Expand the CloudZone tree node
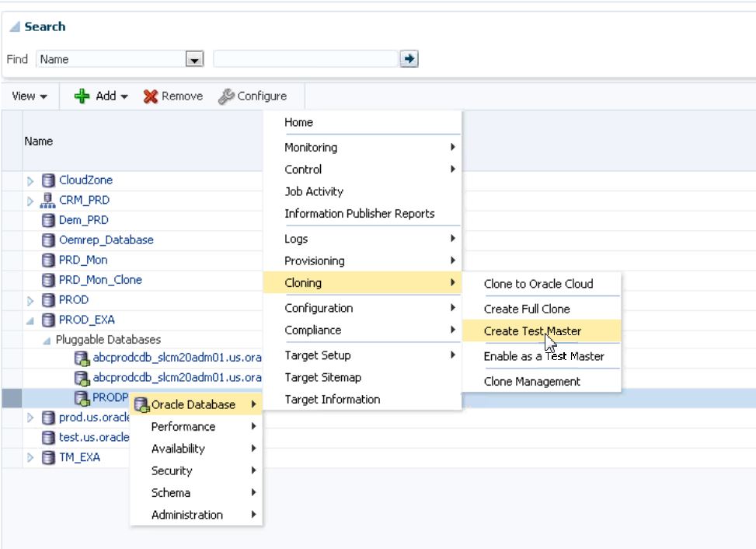This screenshot has width=756, height=549. 31,180
